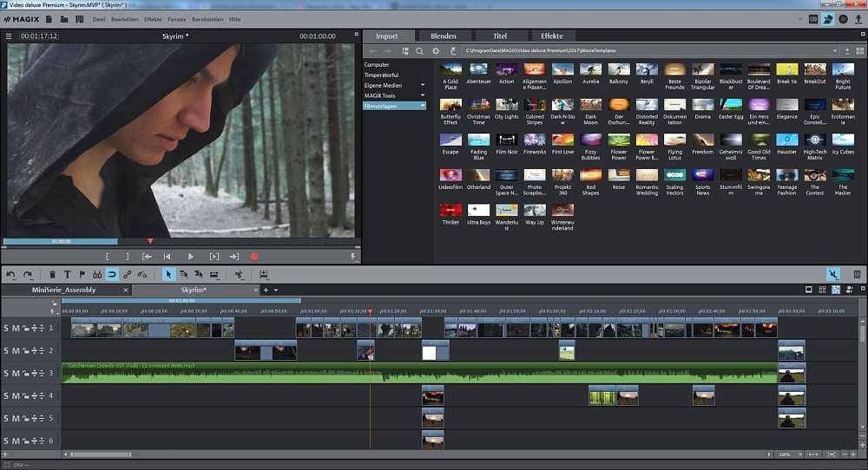Mute track 3 with the M button
The image size is (868, 470).
(x=16, y=374)
